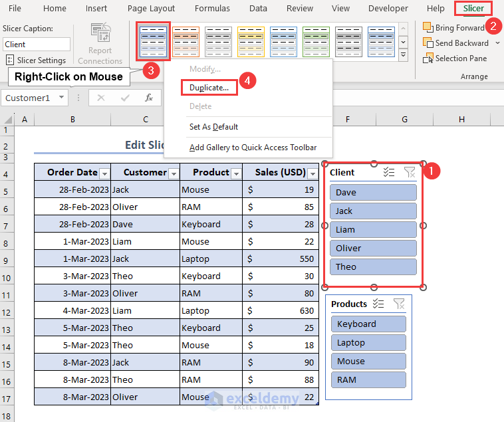Select column B header
Screen dimensions: 504x422
coord(72,120)
